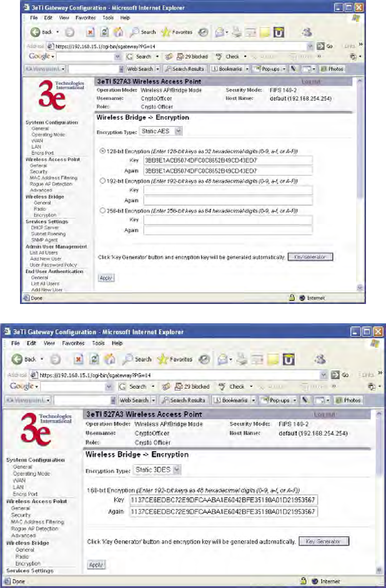Open Help menu in Static 3DES window
Image resolution: width=386 pixels, height=588 pixels.
(x=117, y=343)
